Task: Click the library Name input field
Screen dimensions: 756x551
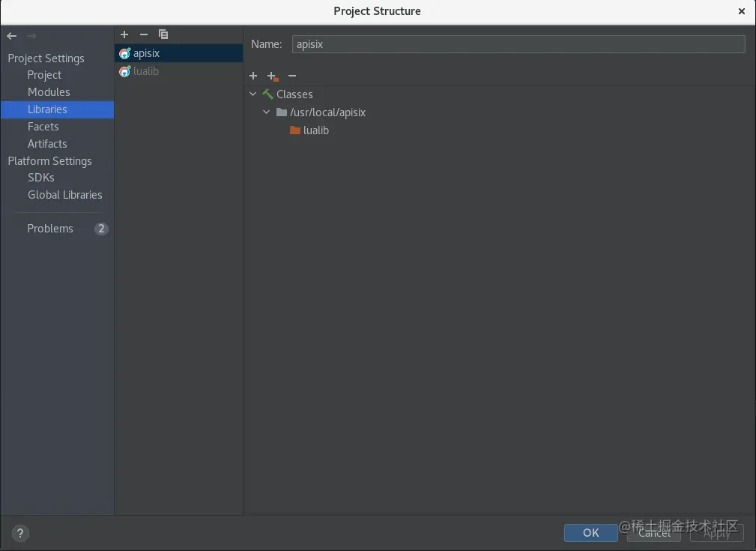Action: click(518, 44)
